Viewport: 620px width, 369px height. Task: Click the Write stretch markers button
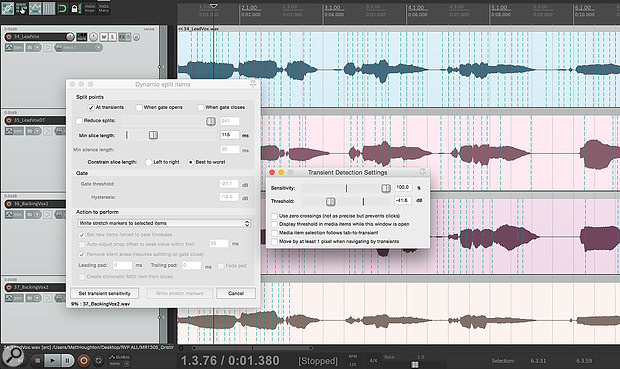[x=180, y=293]
